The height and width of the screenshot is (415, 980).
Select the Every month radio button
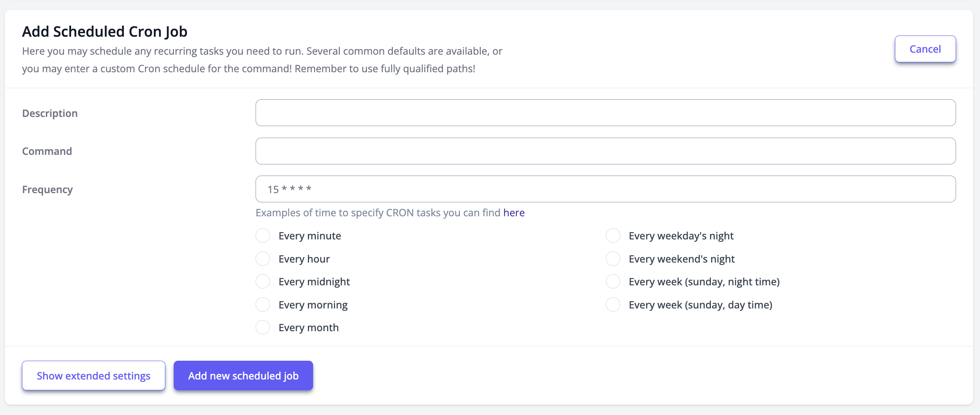tap(263, 328)
